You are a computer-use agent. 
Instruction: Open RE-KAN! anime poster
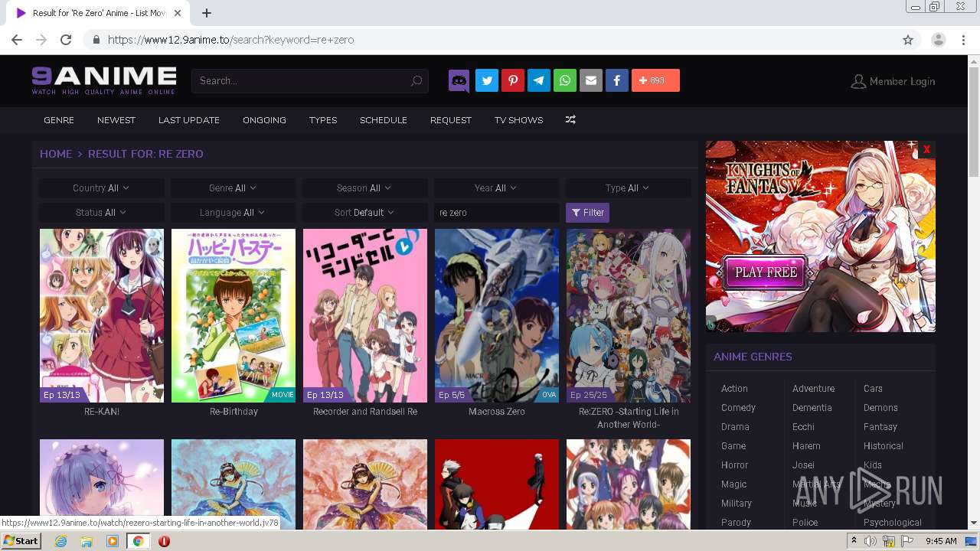click(102, 315)
